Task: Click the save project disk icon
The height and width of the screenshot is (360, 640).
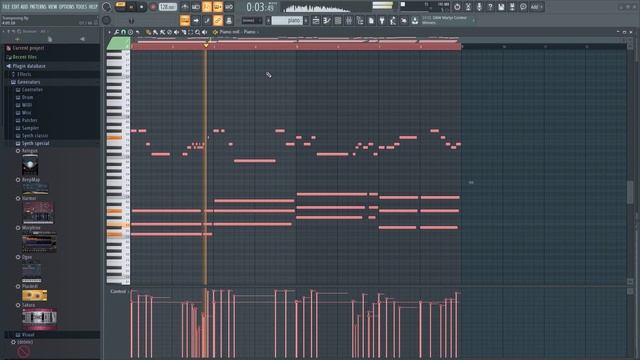Action: (501, 7)
